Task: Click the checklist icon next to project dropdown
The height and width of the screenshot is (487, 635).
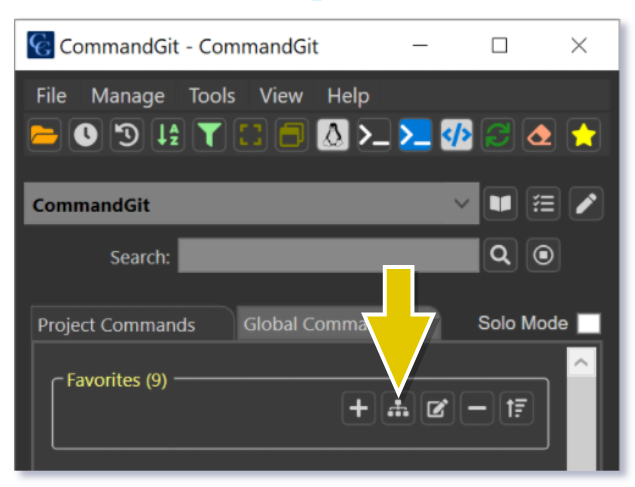Action: [x=543, y=205]
